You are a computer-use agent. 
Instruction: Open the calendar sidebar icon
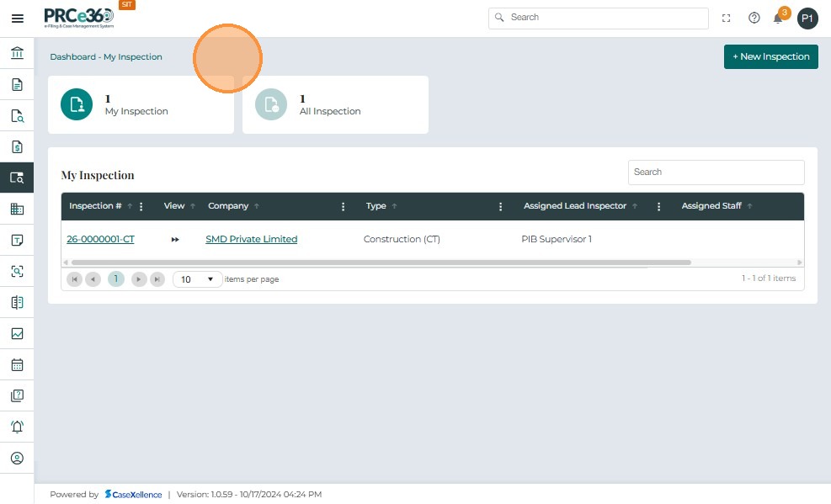(17, 365)
